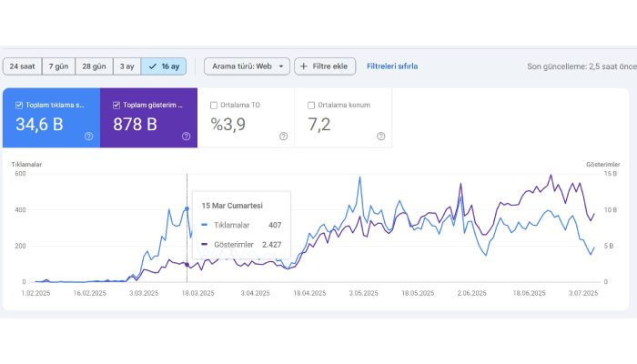The height and width of the screenshot is (364, 637).
Task: Click help icon on Toplam tıklama card
Action: [88, 136]
